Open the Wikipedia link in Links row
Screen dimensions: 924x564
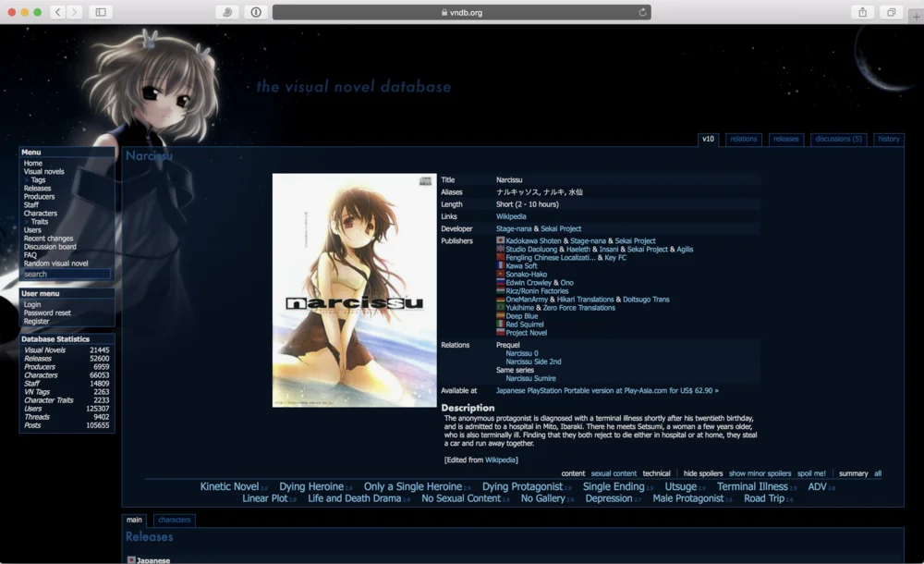pyautogui.click(x=511, y=216)
